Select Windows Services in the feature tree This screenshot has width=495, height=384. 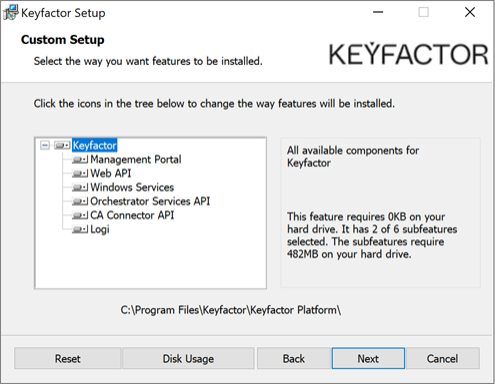[x=132, y=188]
